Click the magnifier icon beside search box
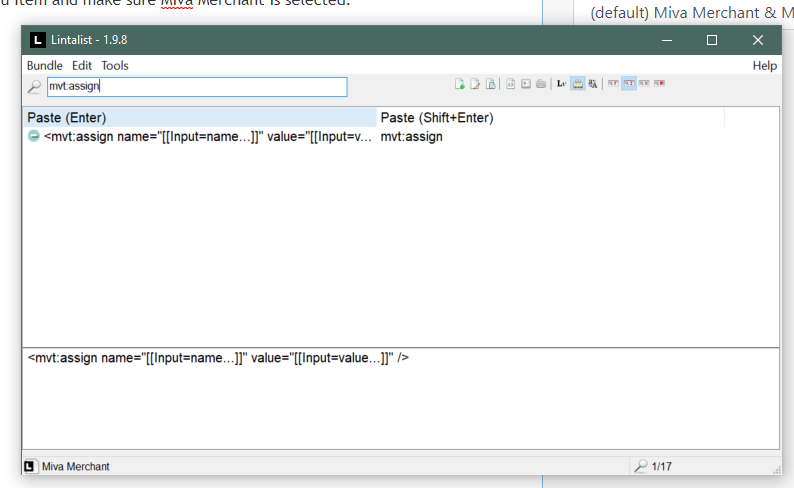This screenshot has height=488, width=794. [35, 87]
